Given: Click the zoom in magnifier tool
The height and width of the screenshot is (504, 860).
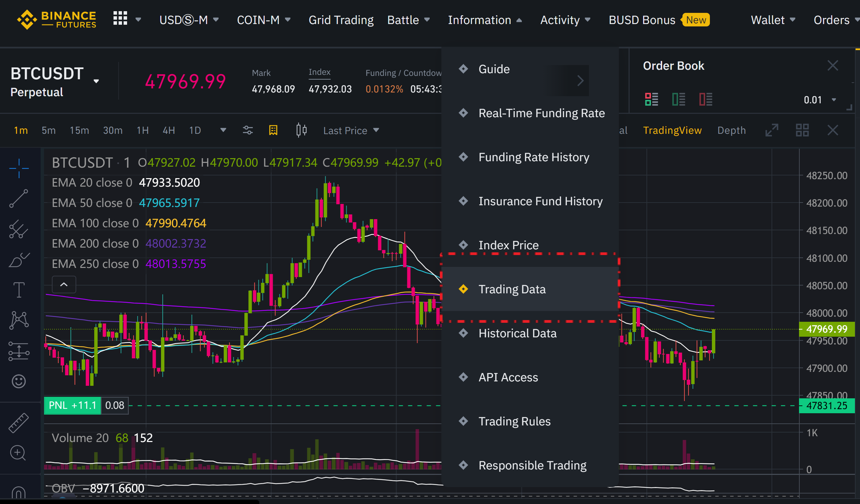Looking at the screenshot, I should [x=18, y=453].
